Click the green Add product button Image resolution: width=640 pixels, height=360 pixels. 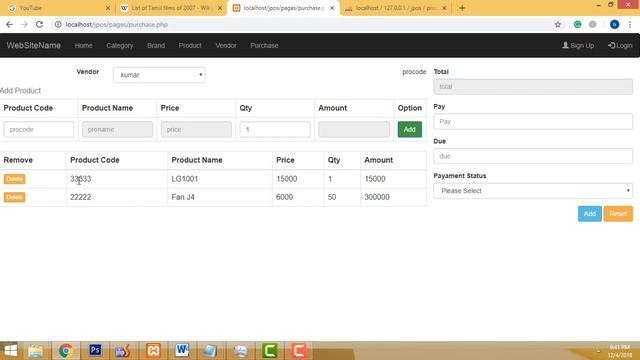409,129
